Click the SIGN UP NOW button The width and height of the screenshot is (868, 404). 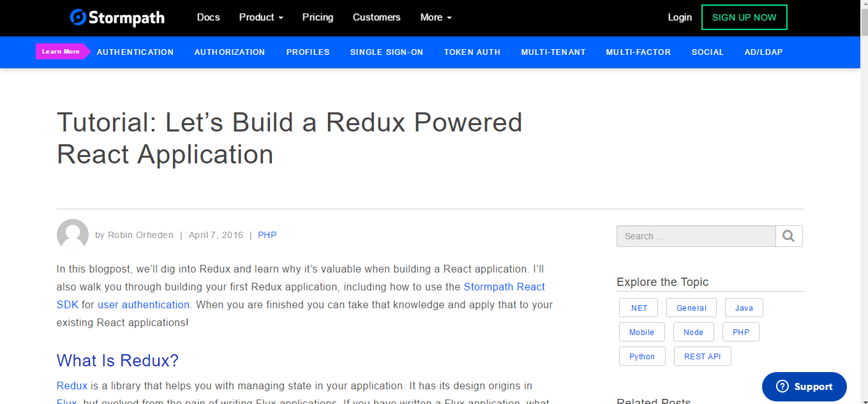[x=744, y=17]
